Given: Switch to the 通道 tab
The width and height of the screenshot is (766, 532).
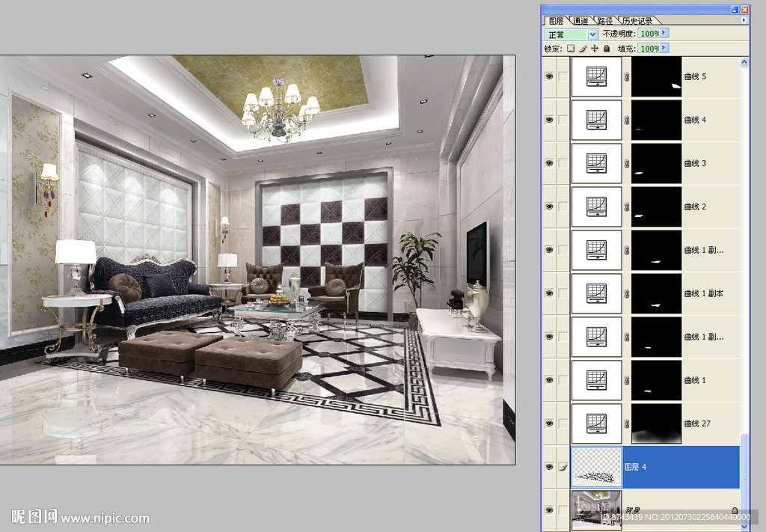Looking at the screenshot, I should [x=580, y=21].
